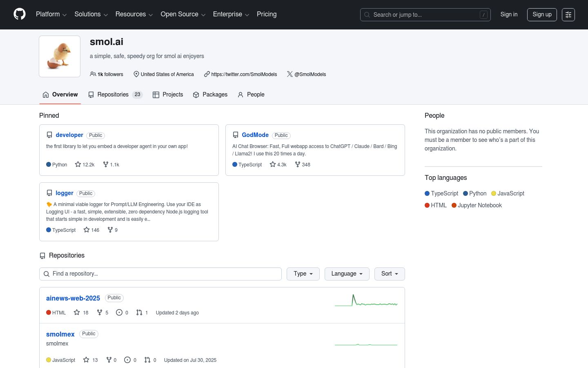Click the @SmolModels X handle
Screen dimensions: 588x368
(x=310, y=74)
